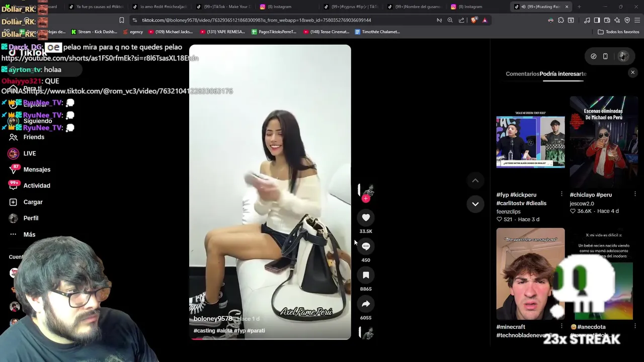
Task: Save video with the bookmark icon
Action: (x=366, y=275)
